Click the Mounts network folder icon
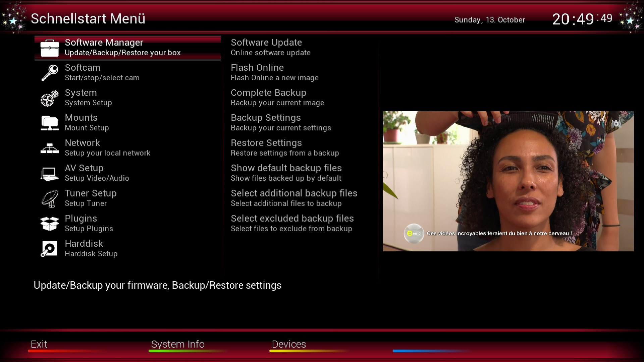The height and width of the screenshot is (362, 644). tap(49, 123)
